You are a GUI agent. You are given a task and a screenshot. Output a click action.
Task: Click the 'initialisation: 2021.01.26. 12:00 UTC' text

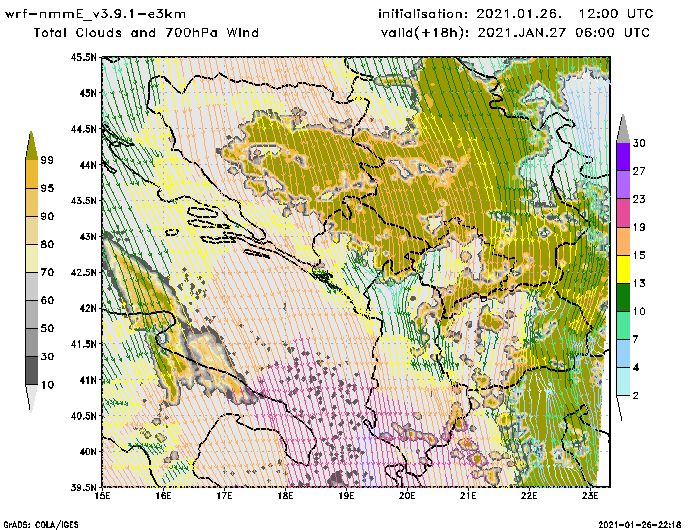(x=516, y=14)
